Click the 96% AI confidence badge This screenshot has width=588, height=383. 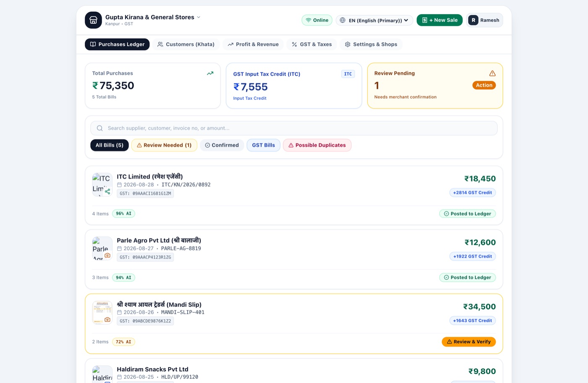123,214
